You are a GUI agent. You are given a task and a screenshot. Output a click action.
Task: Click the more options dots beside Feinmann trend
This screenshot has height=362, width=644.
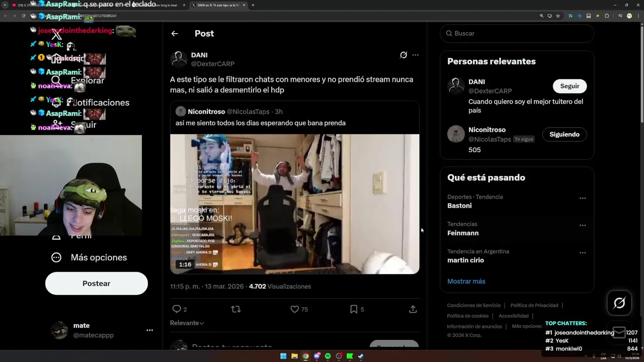click(583, 225)
